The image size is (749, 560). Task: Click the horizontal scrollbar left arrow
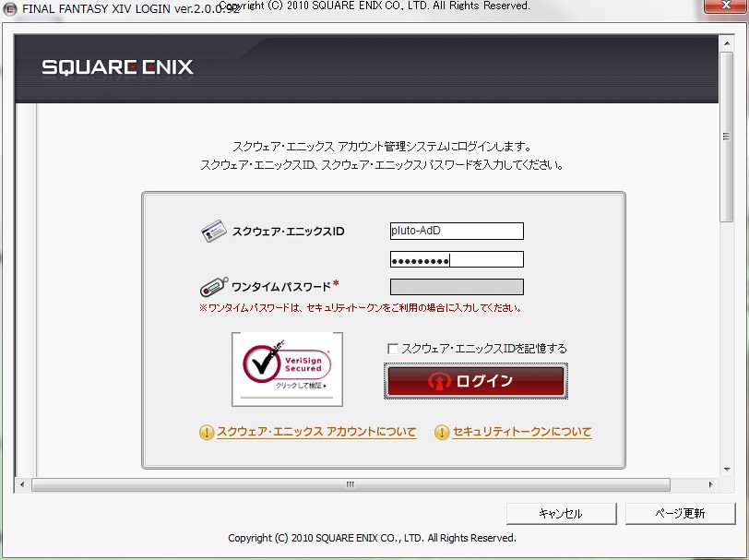point(22,484)
